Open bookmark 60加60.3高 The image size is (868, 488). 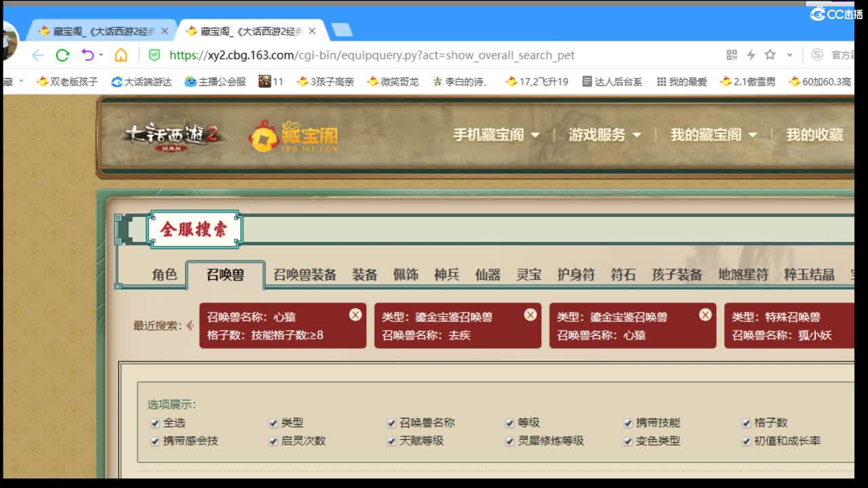click(821, 81)
